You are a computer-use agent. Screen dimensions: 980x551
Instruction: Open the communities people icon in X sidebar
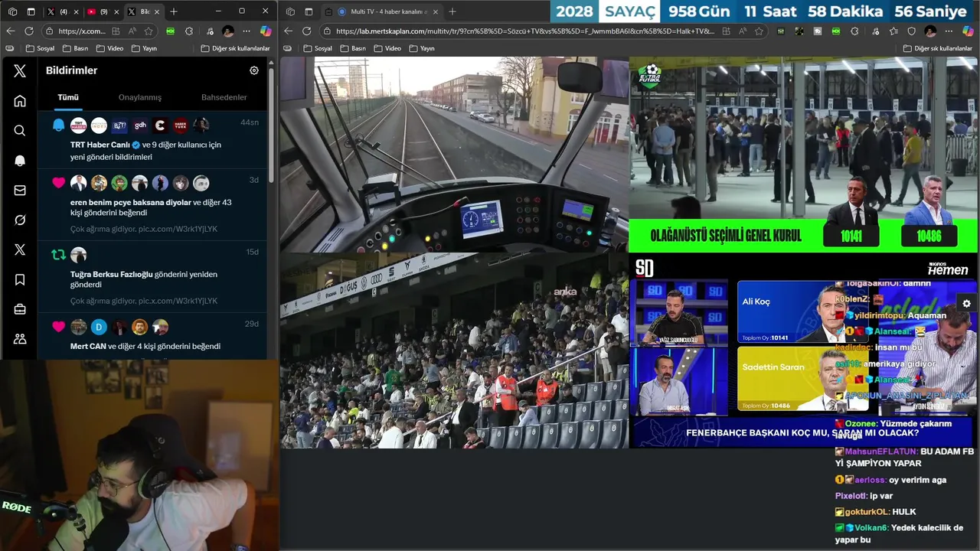coord(20,339)
